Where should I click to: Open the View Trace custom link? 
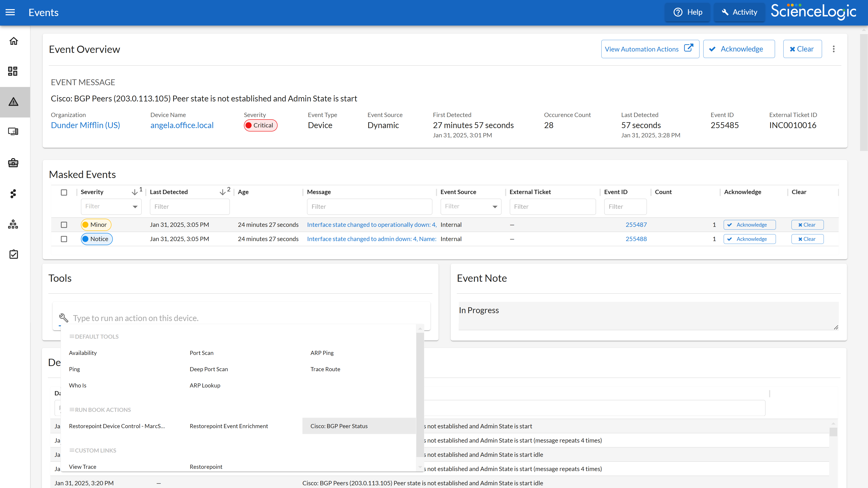click(83, 467)
